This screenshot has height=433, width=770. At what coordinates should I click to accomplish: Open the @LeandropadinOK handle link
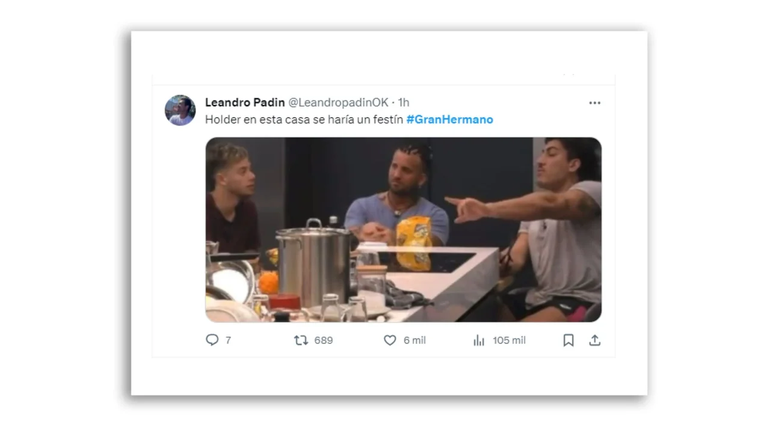point(338,102)
